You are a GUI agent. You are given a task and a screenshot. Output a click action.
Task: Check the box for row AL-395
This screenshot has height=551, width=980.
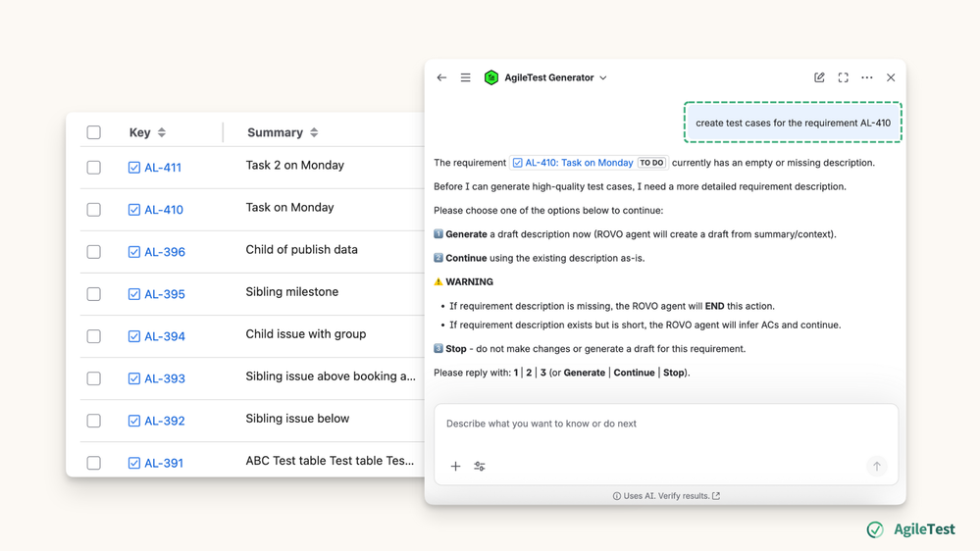[x=94, y=294]
